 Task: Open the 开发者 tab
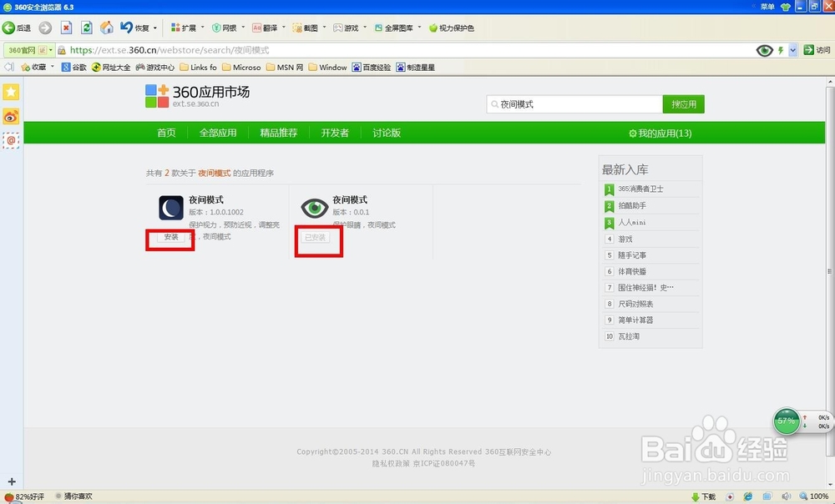coord(335,133)
